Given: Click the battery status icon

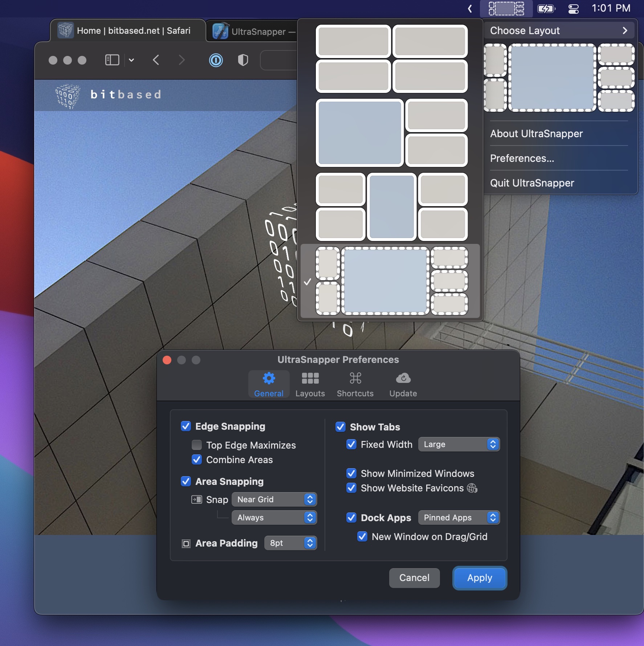Looking at the screenshot, I should pos(546,9).
